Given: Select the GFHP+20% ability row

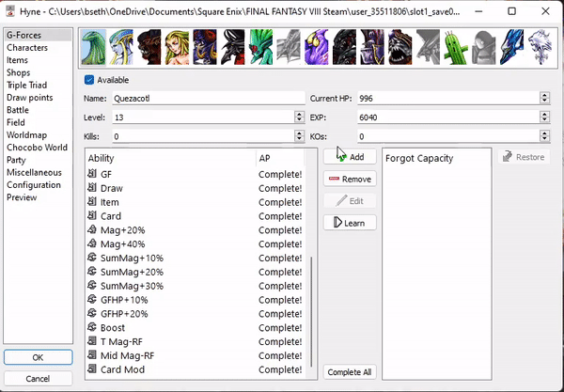Looking at the screenshot, I should click(196, 314).
